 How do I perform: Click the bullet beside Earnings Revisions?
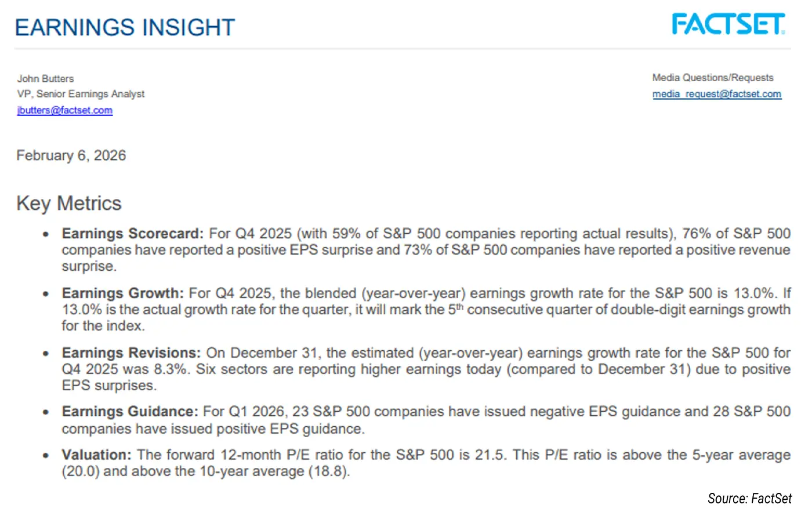point(45,354)
